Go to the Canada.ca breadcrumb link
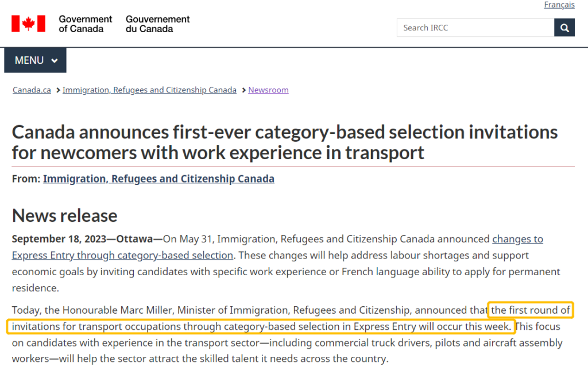588x370 pixels. pyautogui.click(x=32, y=90)
